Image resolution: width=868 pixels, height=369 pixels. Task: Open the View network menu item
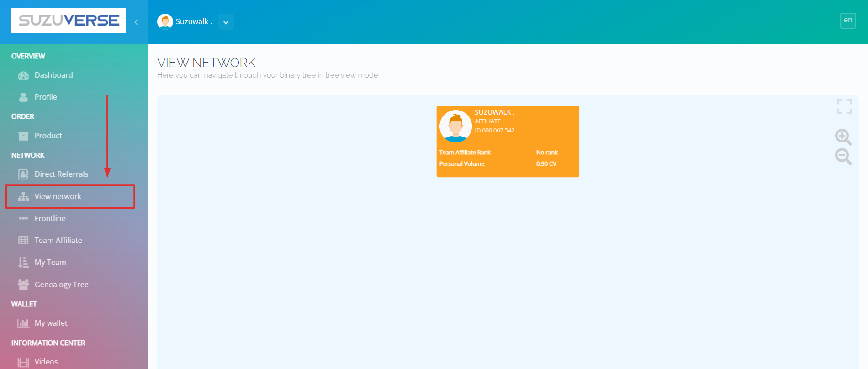coord(58,196)
